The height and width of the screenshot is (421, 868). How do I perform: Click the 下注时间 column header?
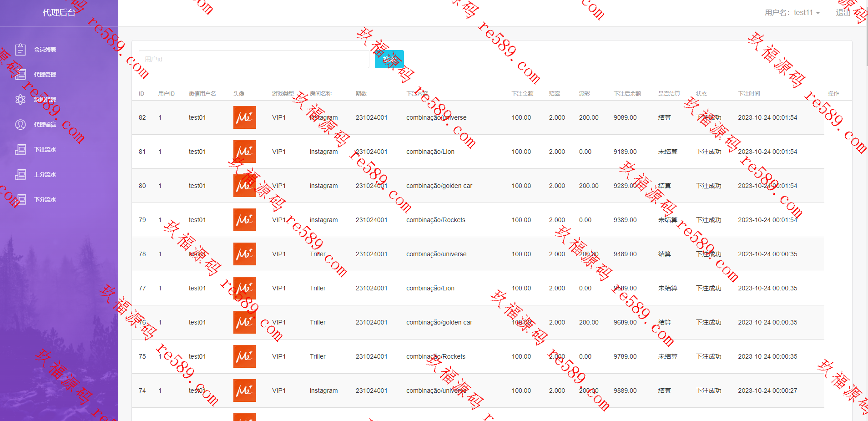(749, 94)
